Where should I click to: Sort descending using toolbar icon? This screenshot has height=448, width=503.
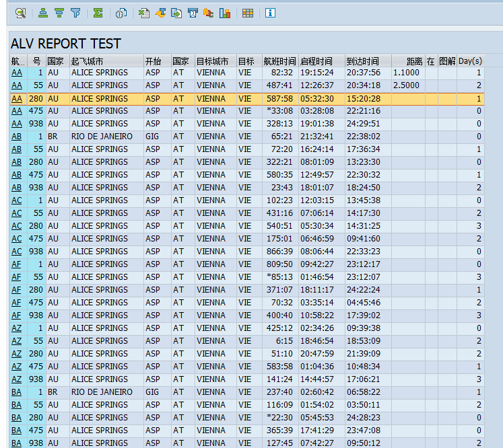click(x=59, y=13)
